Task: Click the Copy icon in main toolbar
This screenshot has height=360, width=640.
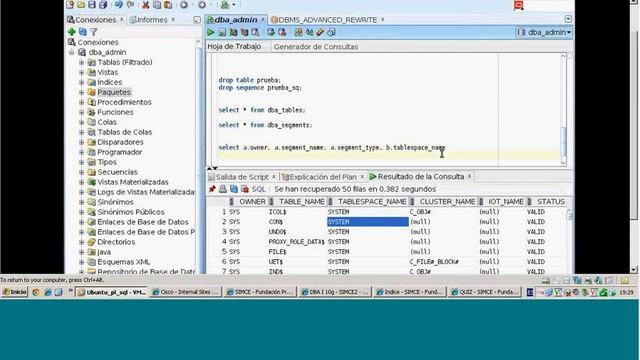Action: coord(157,5)
